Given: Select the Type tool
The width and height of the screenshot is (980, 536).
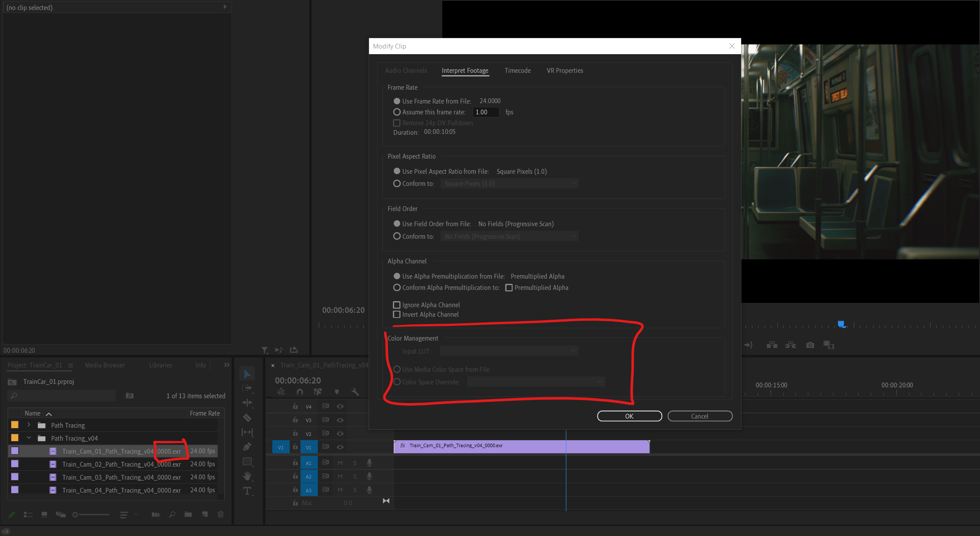Looking at the screenshot, I should 247,491.
